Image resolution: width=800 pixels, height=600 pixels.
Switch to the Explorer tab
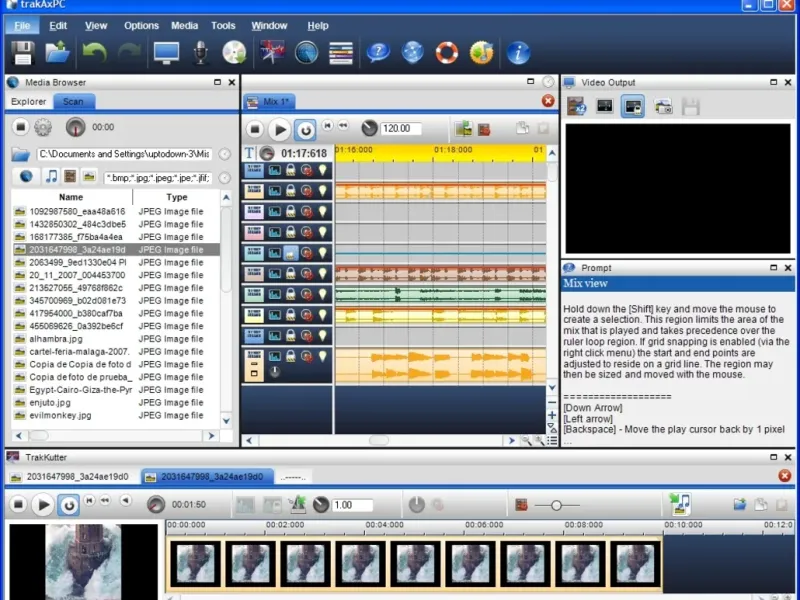[x=28, y=102]
